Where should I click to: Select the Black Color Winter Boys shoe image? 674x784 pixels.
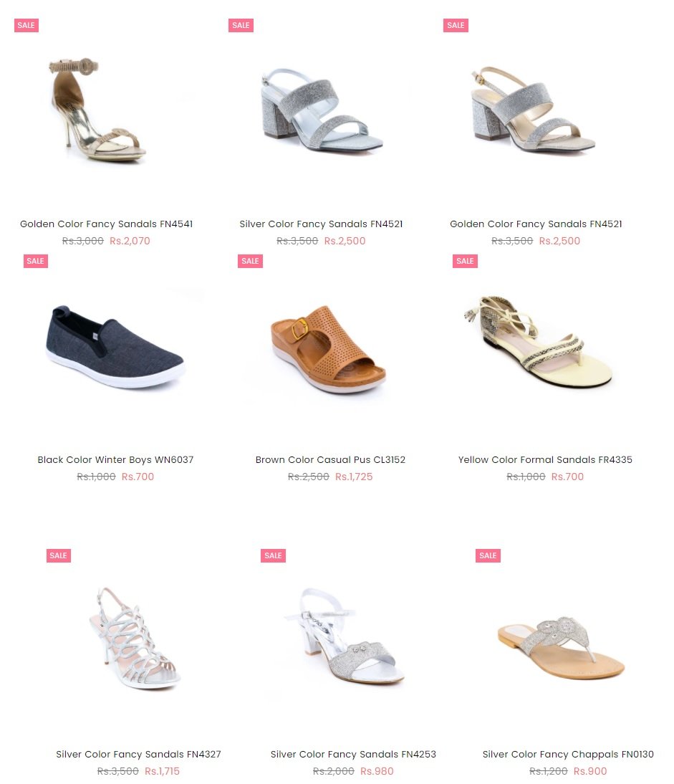pyautogui.click(x=115, y=346)
